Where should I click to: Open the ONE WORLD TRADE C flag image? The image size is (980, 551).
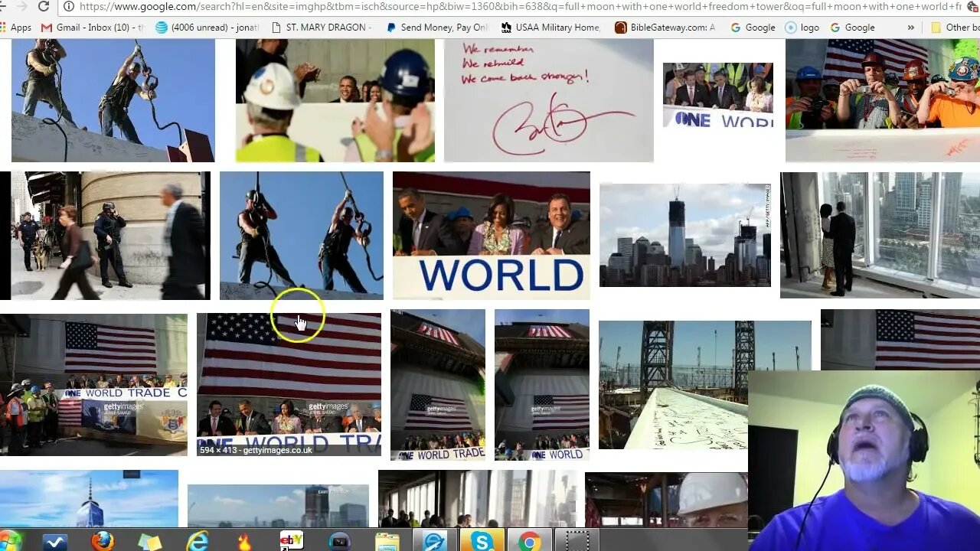coord(93,385)
